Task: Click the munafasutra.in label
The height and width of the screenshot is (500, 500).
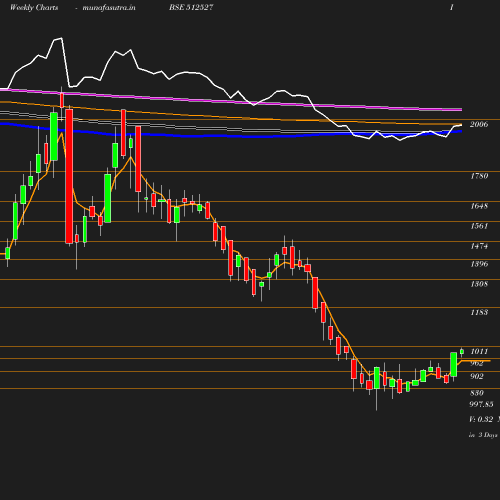Action: point(109,7)
